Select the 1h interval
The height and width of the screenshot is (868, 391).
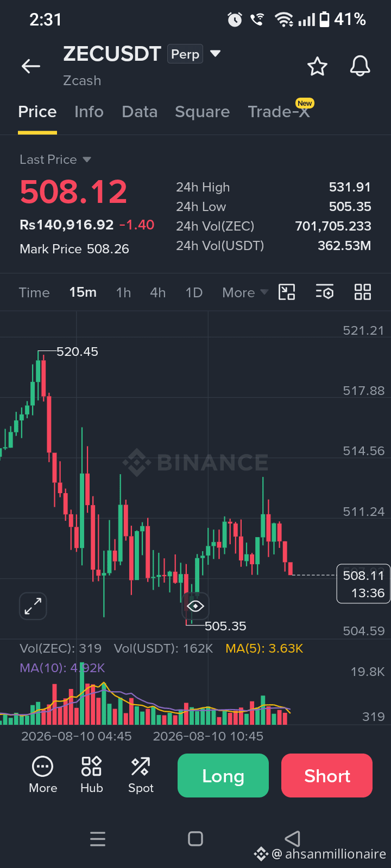click(x=123, y=292)
